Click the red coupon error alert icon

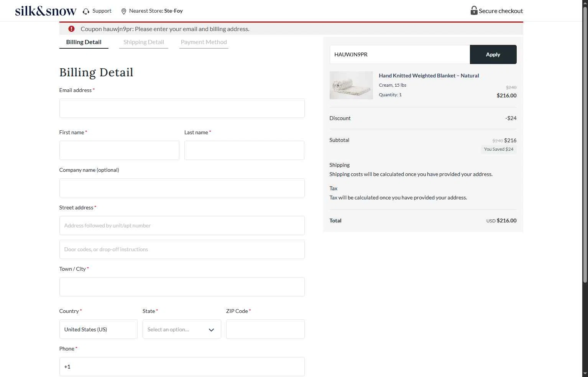(x=71, y=29)
